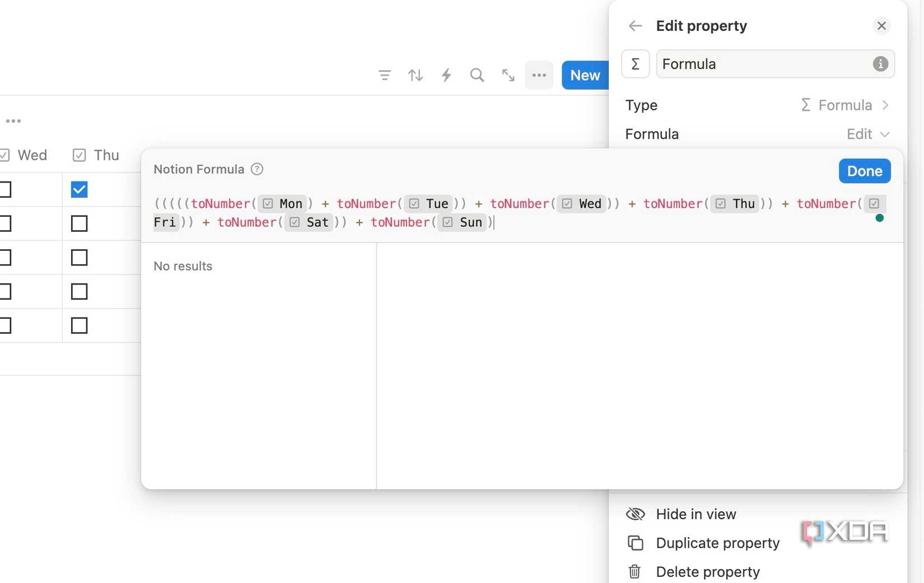This screenshot has height=583, width=924.
Task: Click the blue New button
Action: pos(585,75)
